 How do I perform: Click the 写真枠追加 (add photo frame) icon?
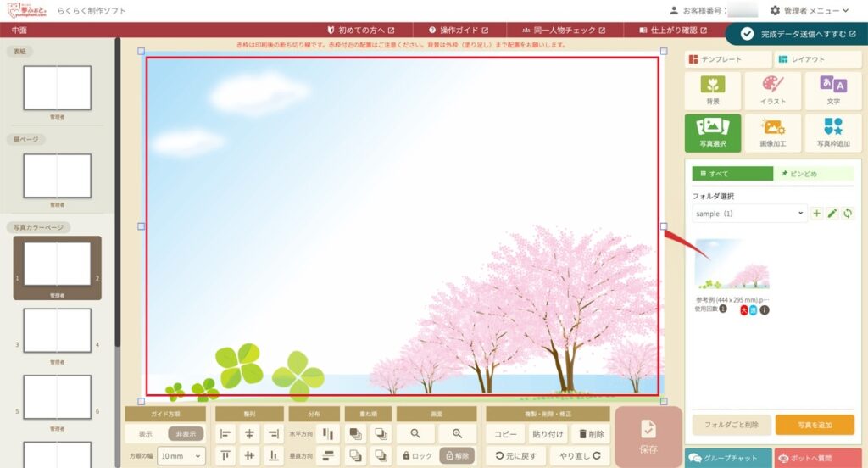tap(832, 133)
